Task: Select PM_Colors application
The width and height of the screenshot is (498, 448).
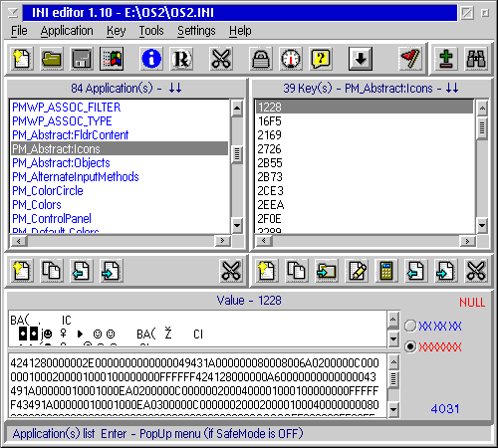Action: click(120, 205)
